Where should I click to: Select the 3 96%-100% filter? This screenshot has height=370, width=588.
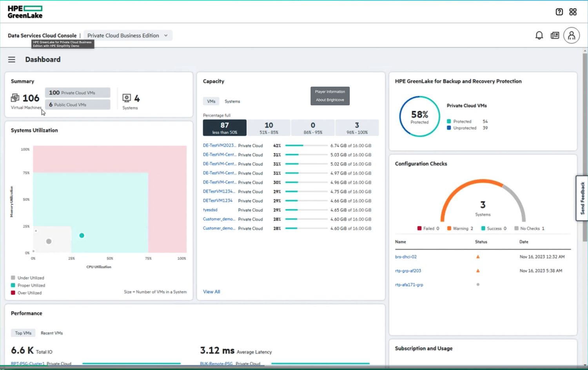pos(357,128)
